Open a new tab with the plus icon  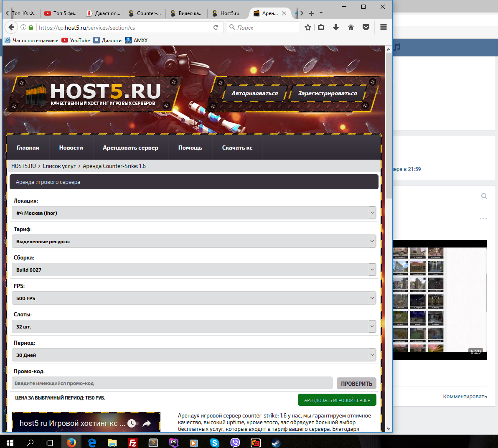(312, 13)
